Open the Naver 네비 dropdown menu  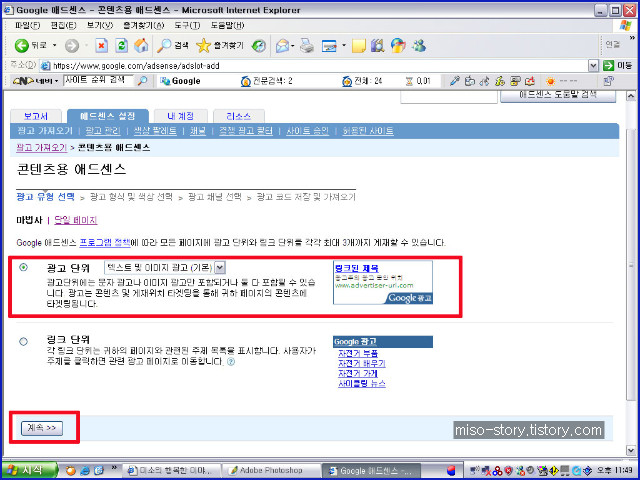pos(36,81)
